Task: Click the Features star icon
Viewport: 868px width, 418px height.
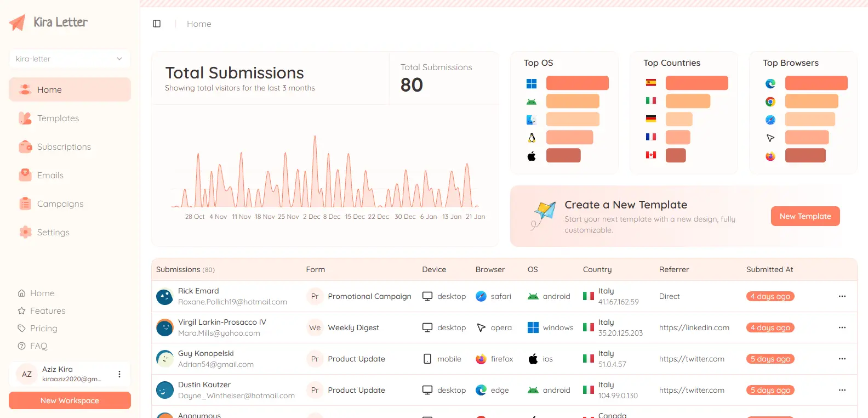Action: tap(22, 310)
